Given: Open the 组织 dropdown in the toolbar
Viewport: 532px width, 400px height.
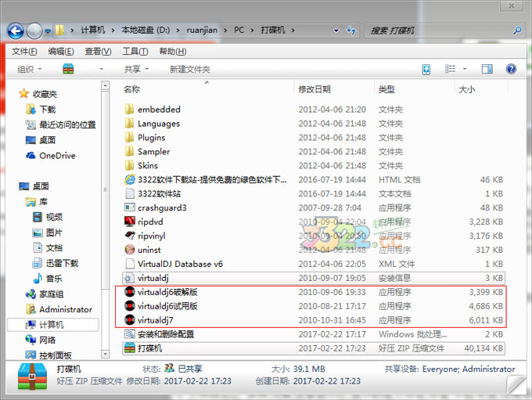Looking at the screenshot, I should 29,69.
